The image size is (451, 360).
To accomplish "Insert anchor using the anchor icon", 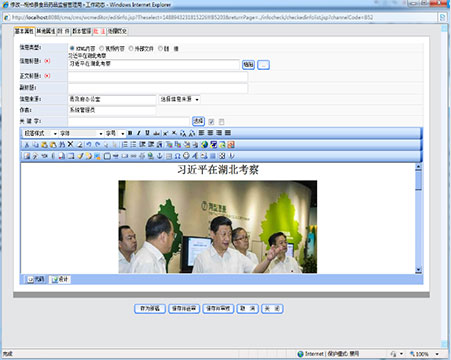I will coord(160,156).
